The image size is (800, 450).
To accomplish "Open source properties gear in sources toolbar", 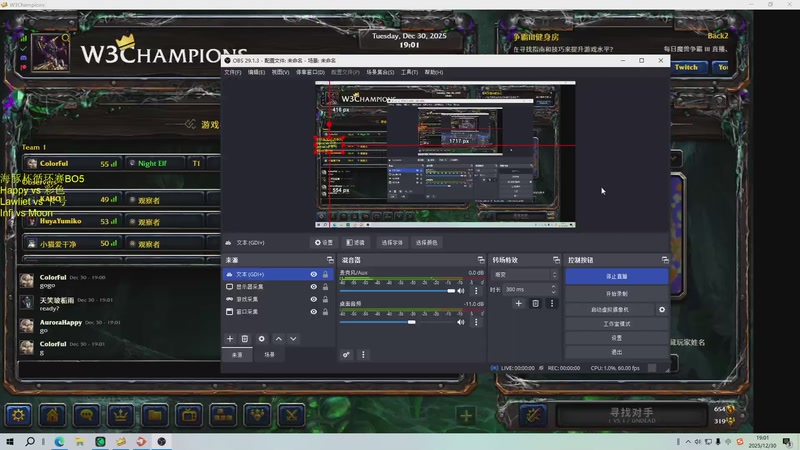I will click(x=262, y=339).
